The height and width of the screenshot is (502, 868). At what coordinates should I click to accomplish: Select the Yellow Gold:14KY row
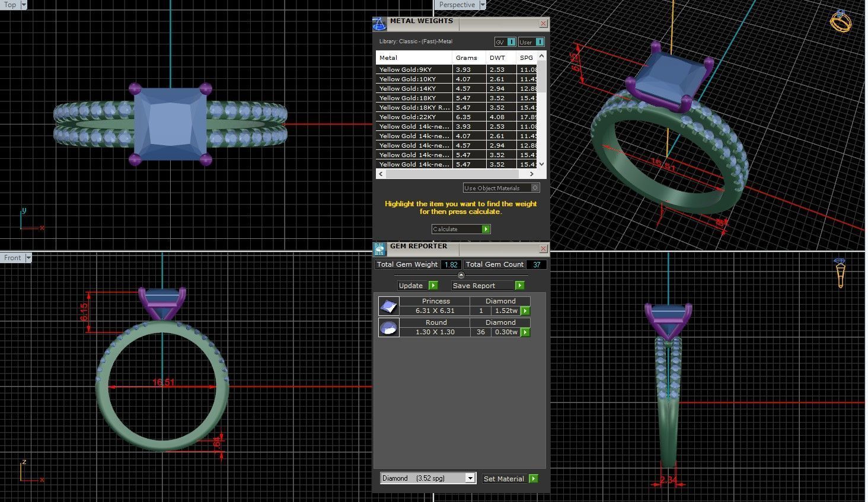click(457, 89)
